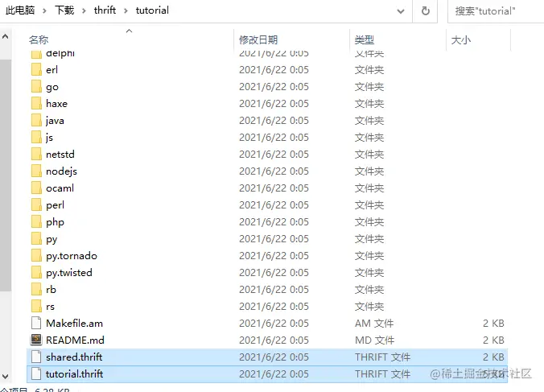Click the php folder icon
Screen dimensions: 544x392
tap(36, 221)
